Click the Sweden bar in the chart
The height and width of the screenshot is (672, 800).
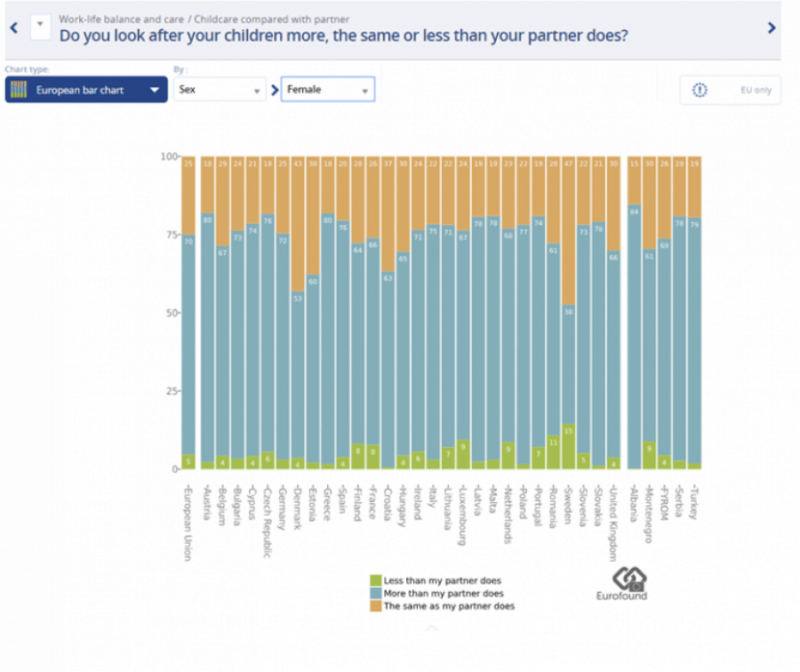tap(568, 356)
